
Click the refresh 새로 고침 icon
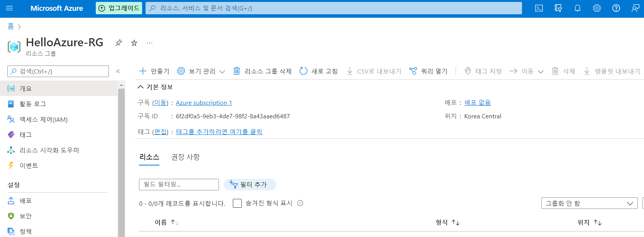pyautogui.click(x=303, y=71)
